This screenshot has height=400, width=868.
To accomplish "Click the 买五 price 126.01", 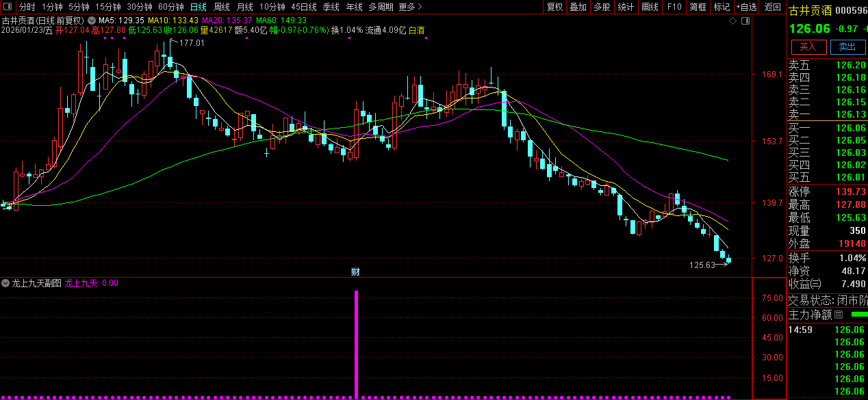I will 851,177.
